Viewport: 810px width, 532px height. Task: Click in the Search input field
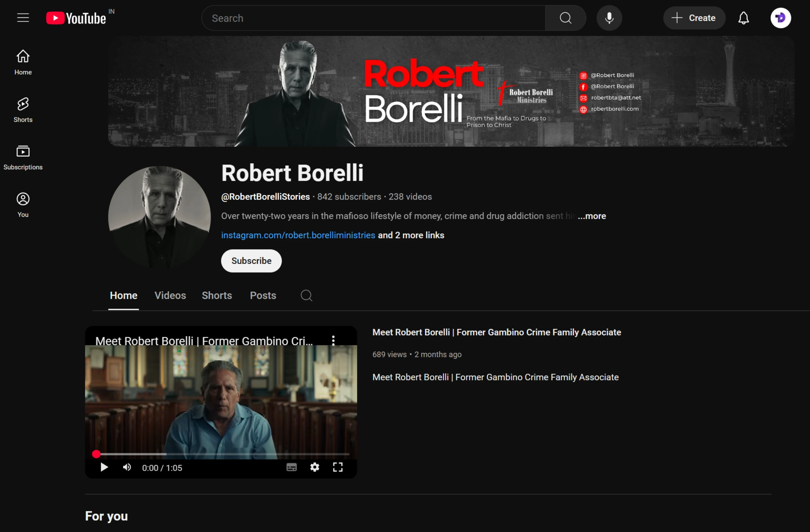373,18
